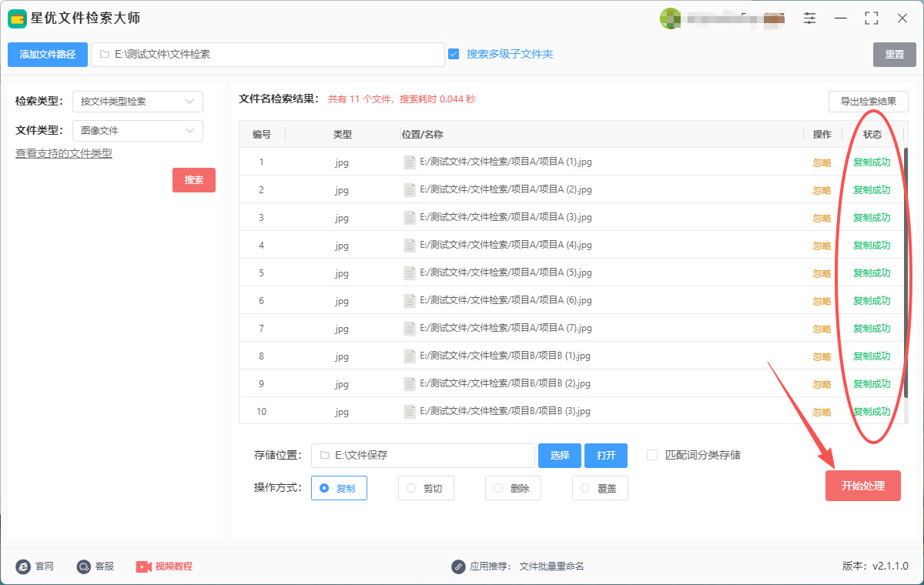Click the 存储位置 path field
924x585 pixels.
tap(423, 456)
